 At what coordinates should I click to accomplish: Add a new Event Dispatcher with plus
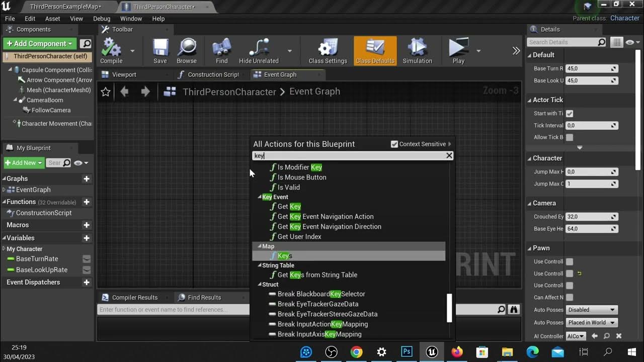(x=87, y=282)
